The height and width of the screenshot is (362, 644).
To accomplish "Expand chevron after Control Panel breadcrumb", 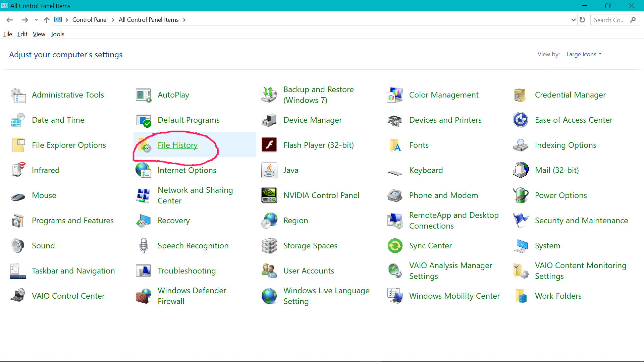I will coord(113,20).
